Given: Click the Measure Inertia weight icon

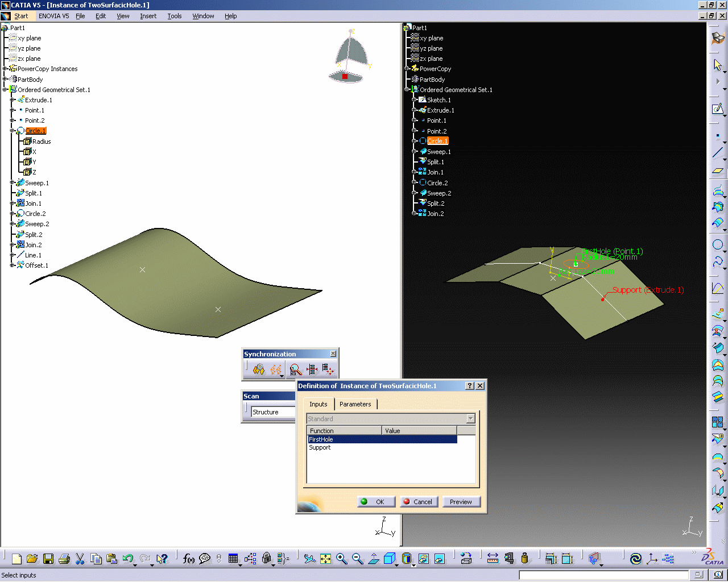Looking at the screenshot, I should 524,559.
